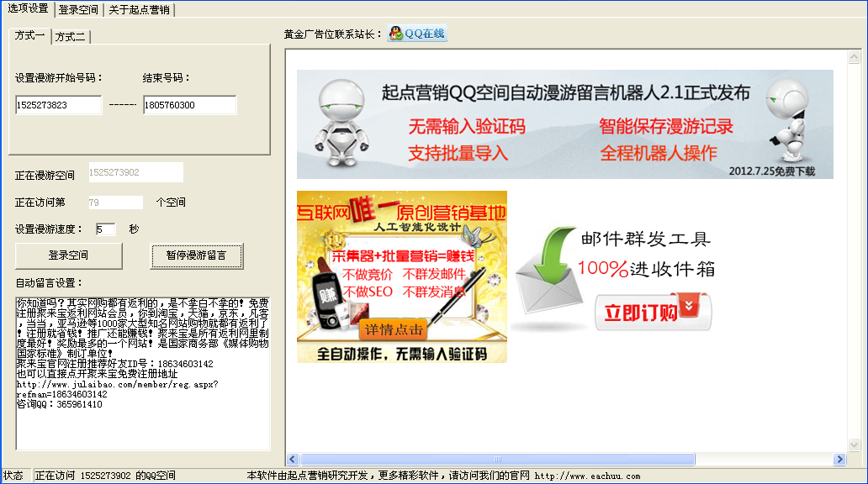Click the 登录空间 button
The height and width of the screenshot is (484, 868).
[x=67, y=255]
